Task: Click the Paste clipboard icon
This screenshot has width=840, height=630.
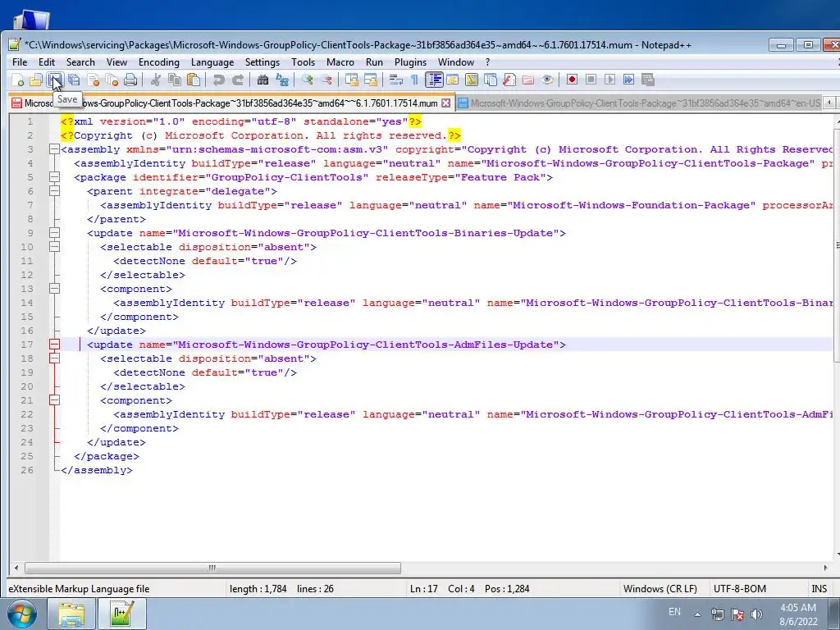Action: tap(194, 80)
